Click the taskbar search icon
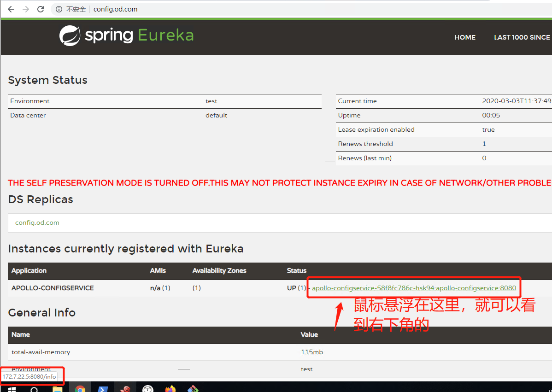The height and width of the screenshot is (392, 552). [35, 389]
